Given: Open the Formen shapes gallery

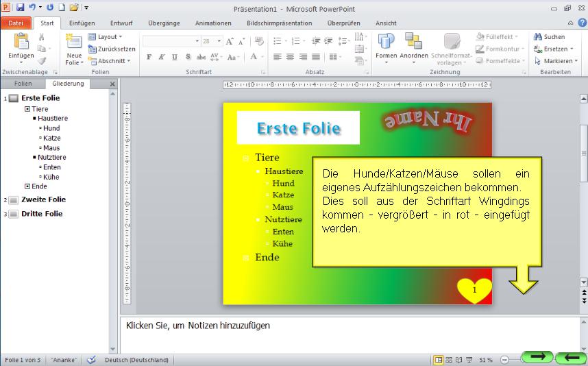Looking at the screenshot, I should pyautogui.click(x=386, y=42).
